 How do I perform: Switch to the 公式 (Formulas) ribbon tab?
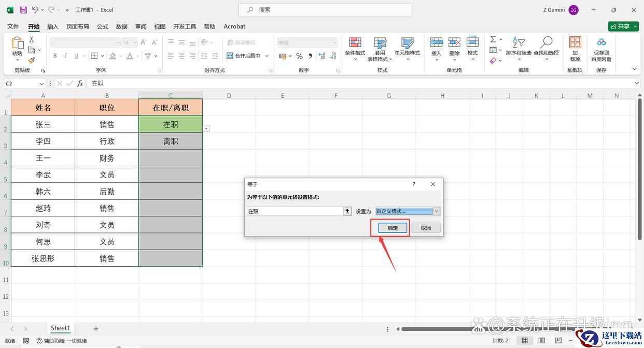(x=103, y=26)
